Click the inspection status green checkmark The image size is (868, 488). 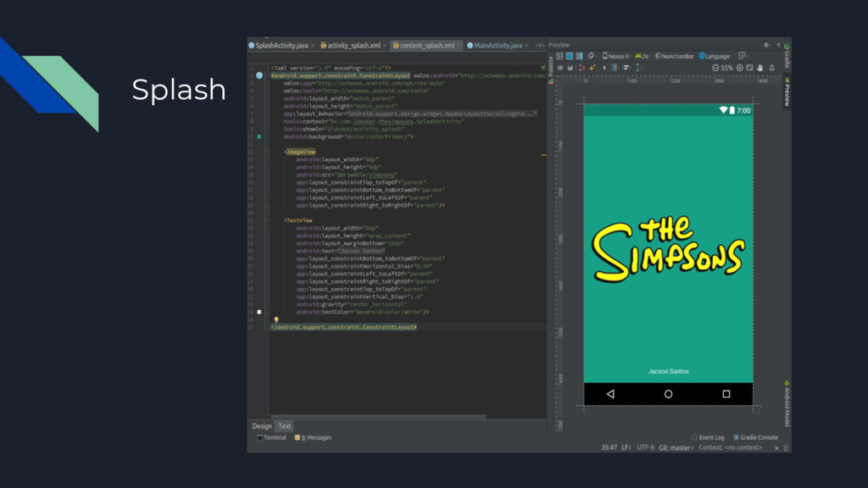(x=543, y=68)
